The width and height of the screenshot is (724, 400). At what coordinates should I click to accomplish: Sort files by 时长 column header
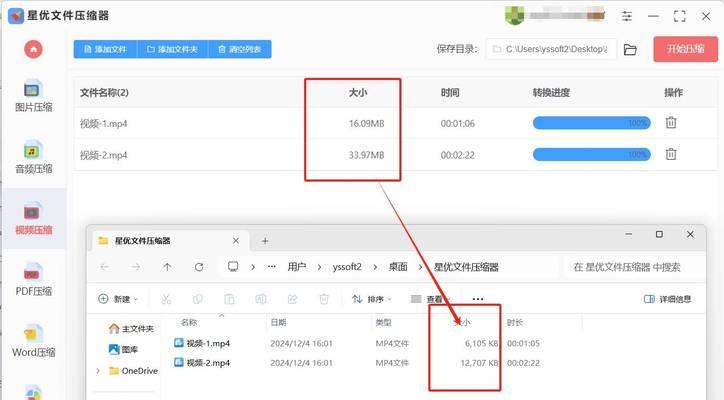(x=515, y=322)
